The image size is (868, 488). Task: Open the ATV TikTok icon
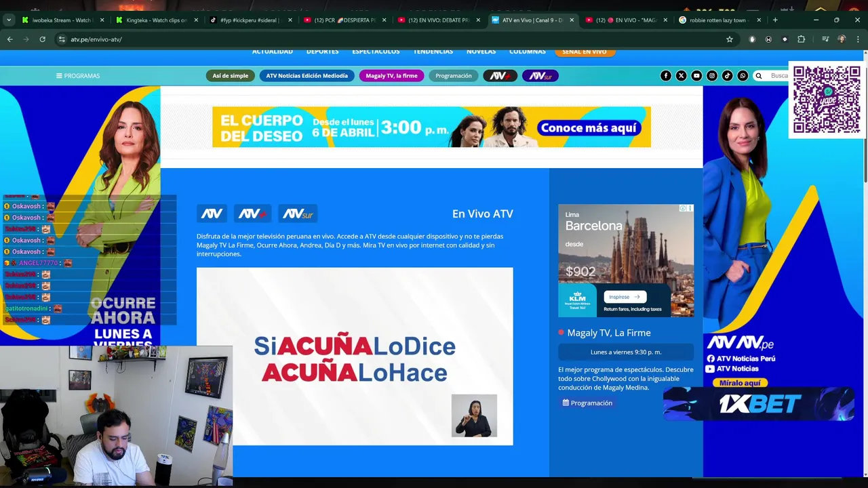tap(727, 76)
